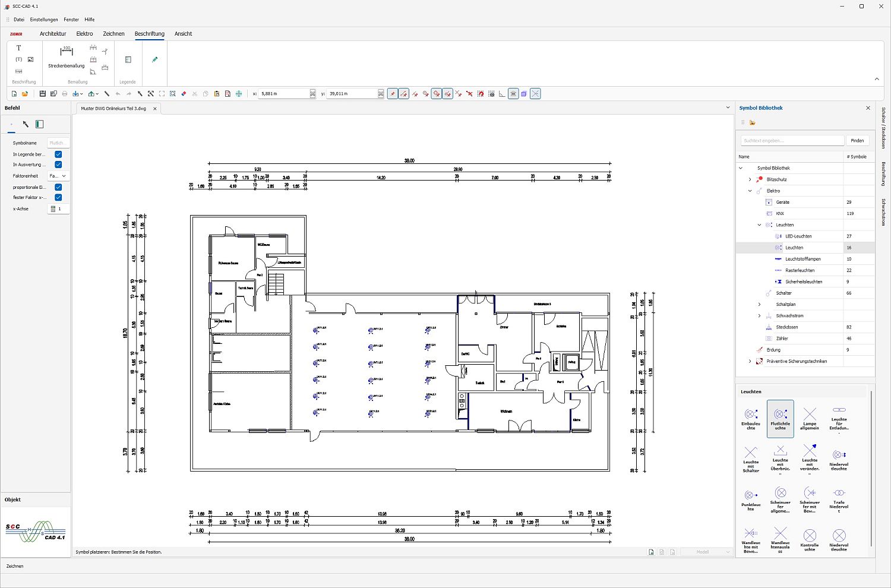Pick the Trafo Niedervolt symbol
Image resolution: width=891 pixels, height=588 pixels.
[x=839, y=499]
